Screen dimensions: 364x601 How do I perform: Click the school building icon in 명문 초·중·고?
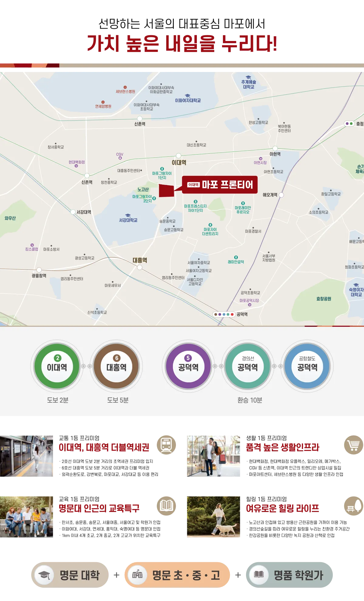pyautogui.click(x=138, y=575)
